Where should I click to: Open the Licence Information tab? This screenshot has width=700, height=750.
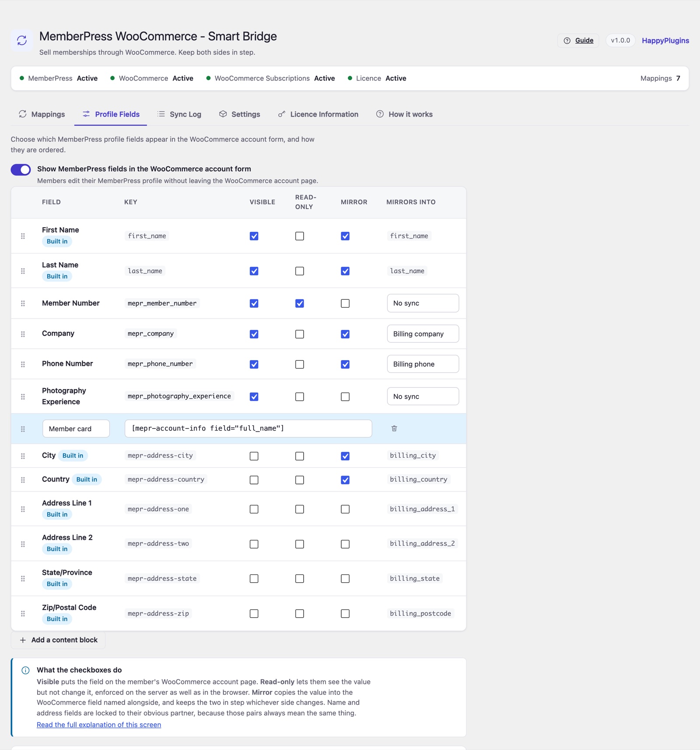coord(318,114)
